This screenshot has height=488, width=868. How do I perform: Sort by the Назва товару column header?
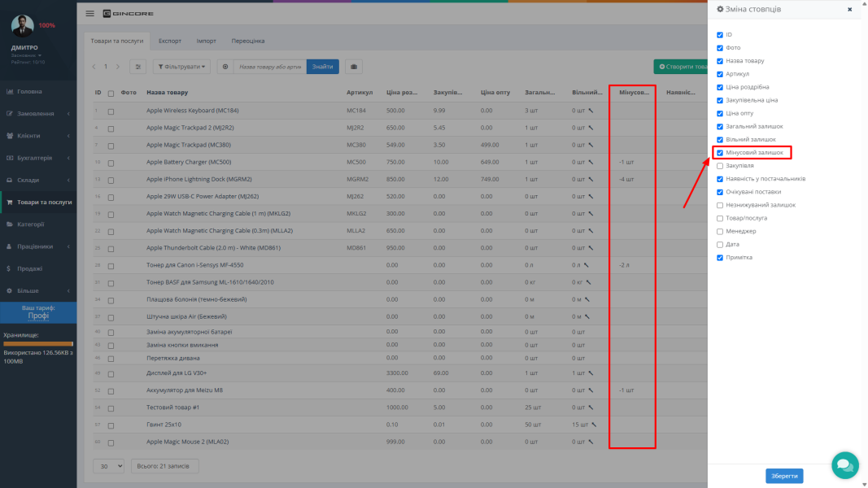click(168, 93)
